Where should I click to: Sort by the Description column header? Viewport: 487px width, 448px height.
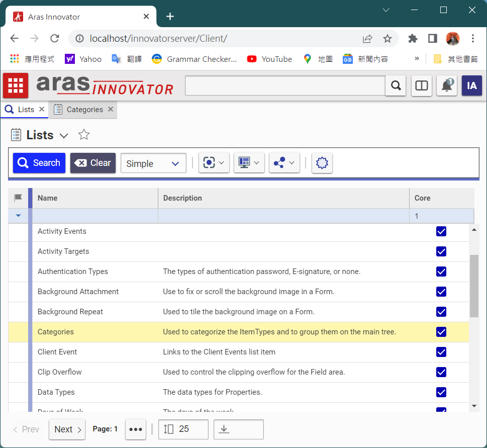click(x=283, y=198)
